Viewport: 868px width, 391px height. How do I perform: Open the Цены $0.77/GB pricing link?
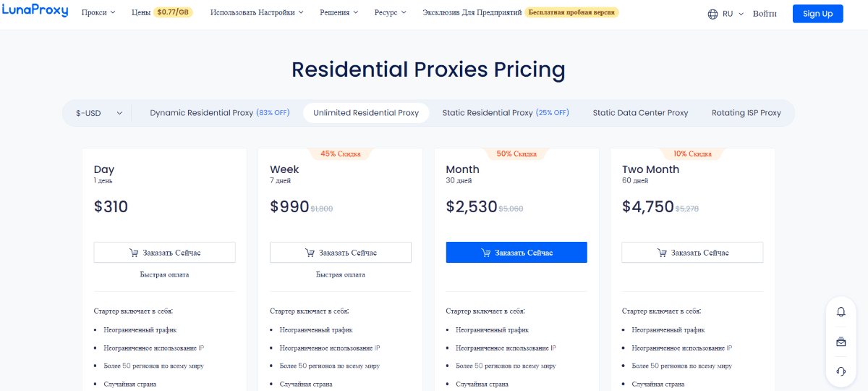pos(162,13)
